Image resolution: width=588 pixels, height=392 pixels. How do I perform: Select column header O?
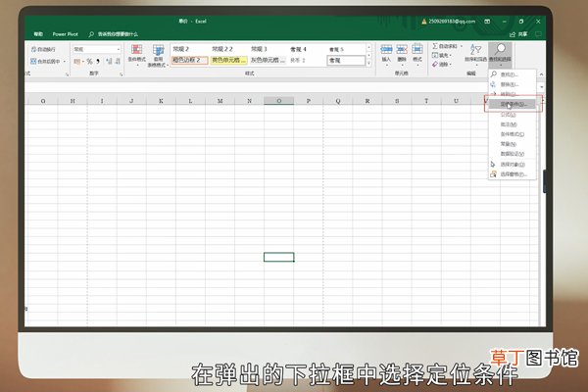(278, 101)
